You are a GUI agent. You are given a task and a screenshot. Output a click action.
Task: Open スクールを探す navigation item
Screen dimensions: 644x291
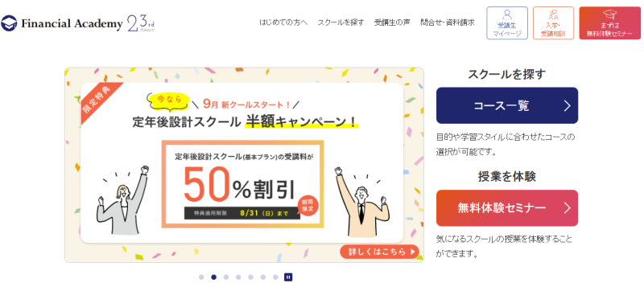pos(341,23)
